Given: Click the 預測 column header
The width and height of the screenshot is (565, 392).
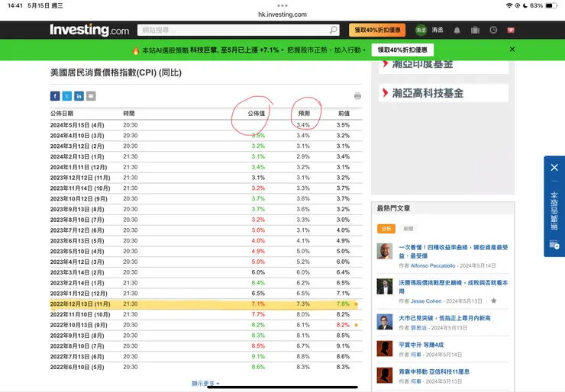Looking at the screenshot, I should 304,114.
